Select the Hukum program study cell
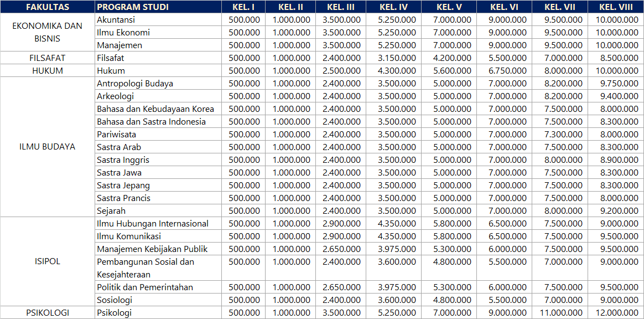The height and width of the screenshot is (319, 644). 158,71
